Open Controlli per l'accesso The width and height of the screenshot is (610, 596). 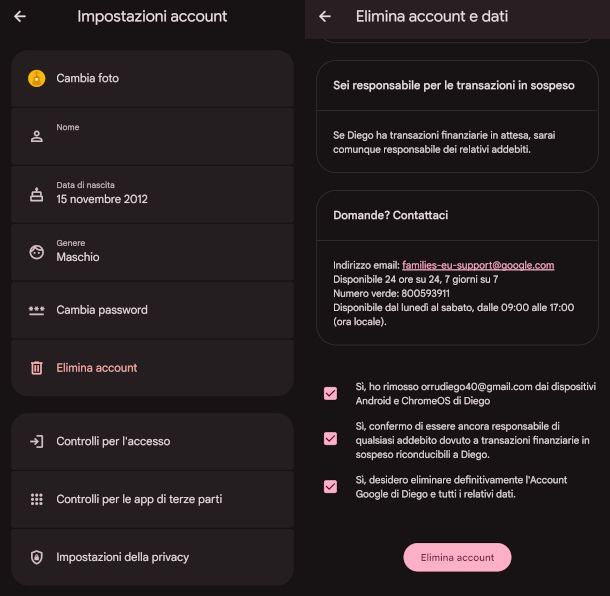tap(152, 441)
